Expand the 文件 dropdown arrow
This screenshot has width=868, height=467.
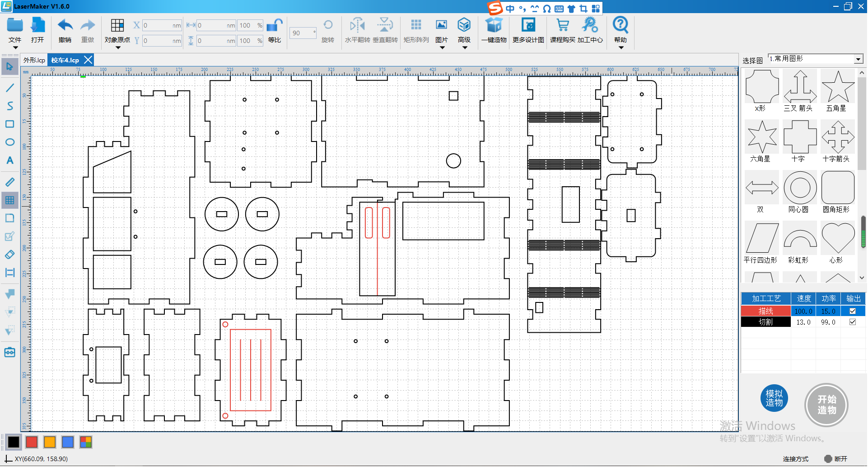click(x=15, y=47)
